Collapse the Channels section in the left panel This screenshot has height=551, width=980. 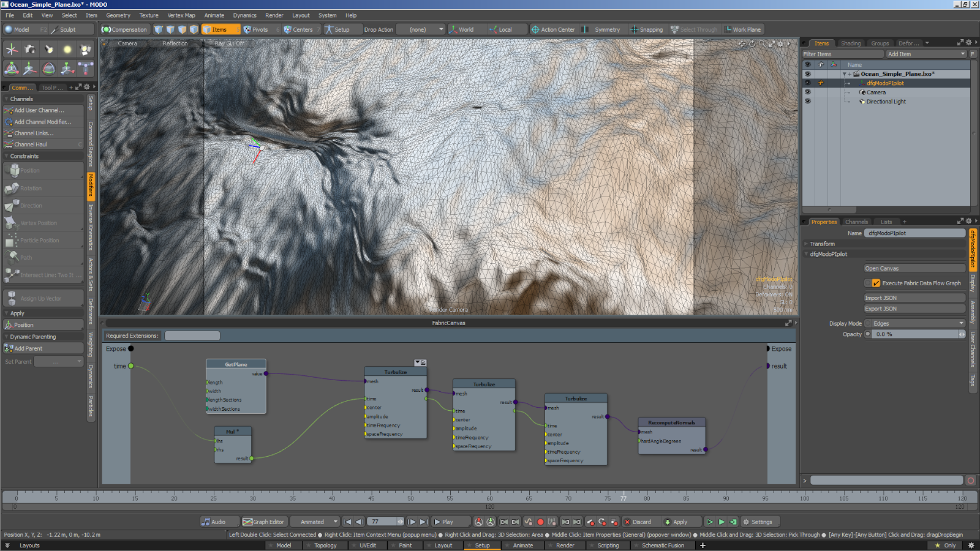(x=6, y=99)
